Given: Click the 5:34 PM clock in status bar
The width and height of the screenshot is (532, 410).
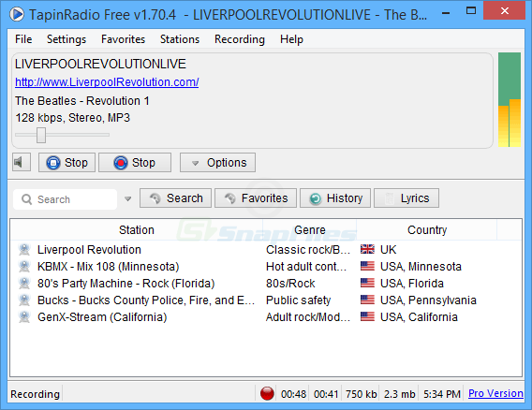Looking at the screenshot, I should click(x=442, y=394).
